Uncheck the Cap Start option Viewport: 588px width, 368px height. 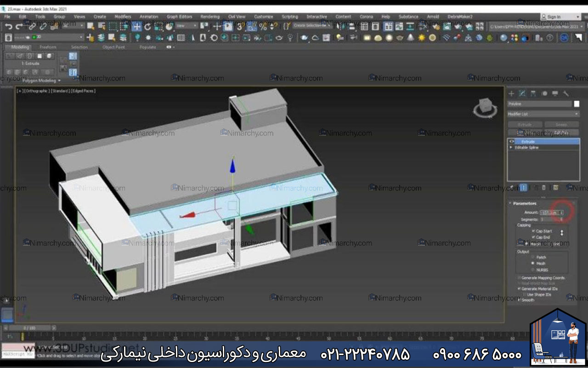coord(533,231)
